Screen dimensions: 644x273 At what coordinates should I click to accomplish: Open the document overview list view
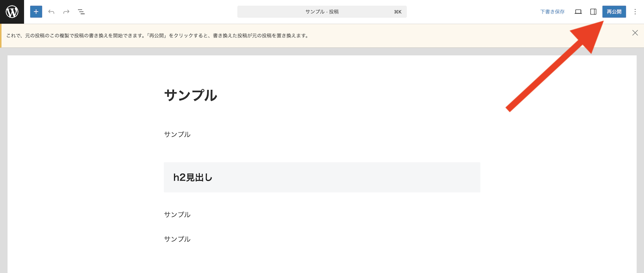pos(82,12)
